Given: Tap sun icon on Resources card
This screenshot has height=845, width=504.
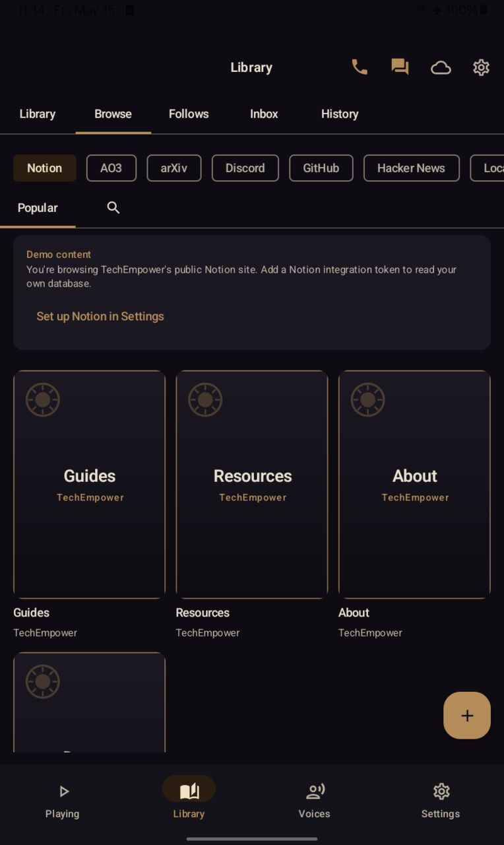Looking at the screenshot, I should [205, 399].
